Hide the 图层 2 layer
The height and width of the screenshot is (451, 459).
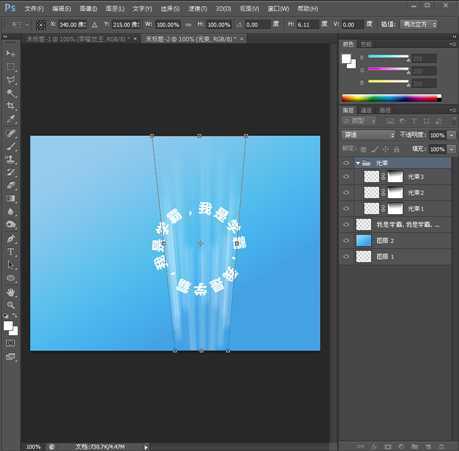coord(347,241)
